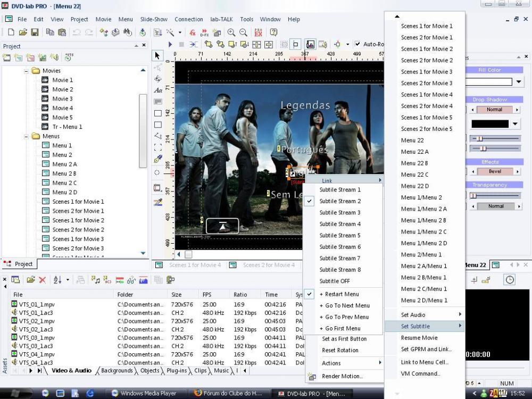Click Render Motion in context menu
The image size is (532, 399).
tap(342, 376)
